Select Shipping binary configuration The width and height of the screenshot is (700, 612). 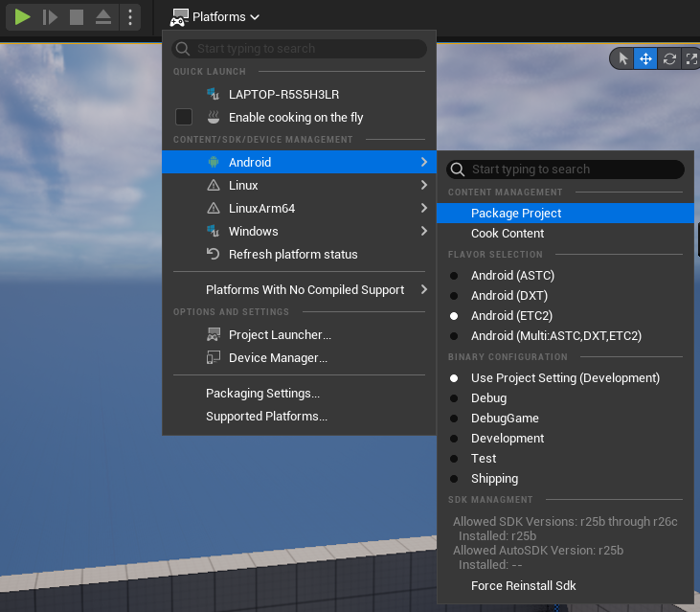pos(565,479)
